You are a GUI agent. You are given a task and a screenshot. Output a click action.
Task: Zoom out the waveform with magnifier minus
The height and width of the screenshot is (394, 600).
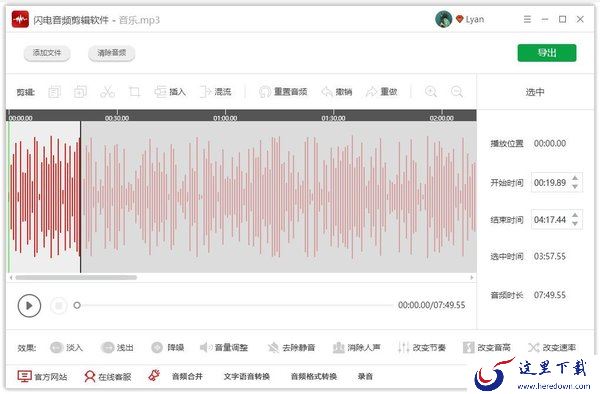click(x=457, y=92)
